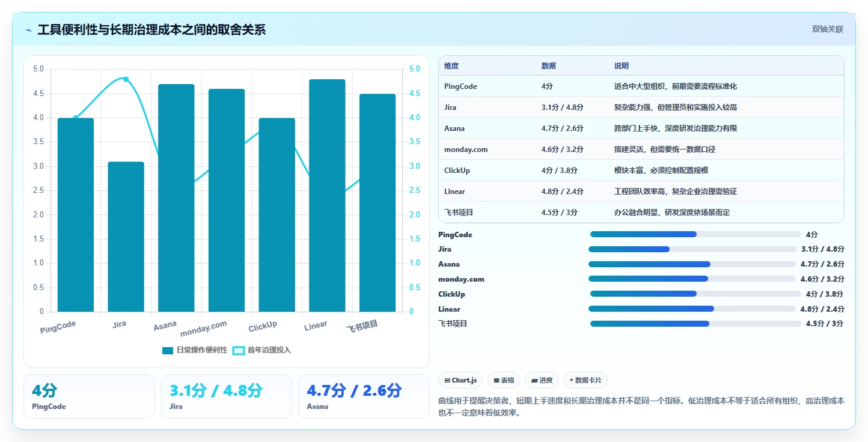Click the dashboard title 工具便利性与长期治理成本之间的取舍关系
Viewport: 868px width, 442px height.
pos(151,30)
